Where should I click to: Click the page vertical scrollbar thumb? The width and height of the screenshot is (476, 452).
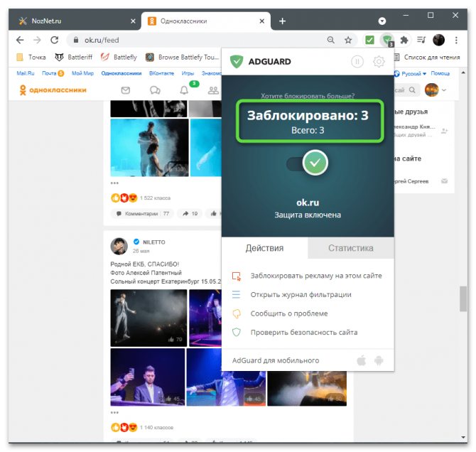[x=463, y=298]
